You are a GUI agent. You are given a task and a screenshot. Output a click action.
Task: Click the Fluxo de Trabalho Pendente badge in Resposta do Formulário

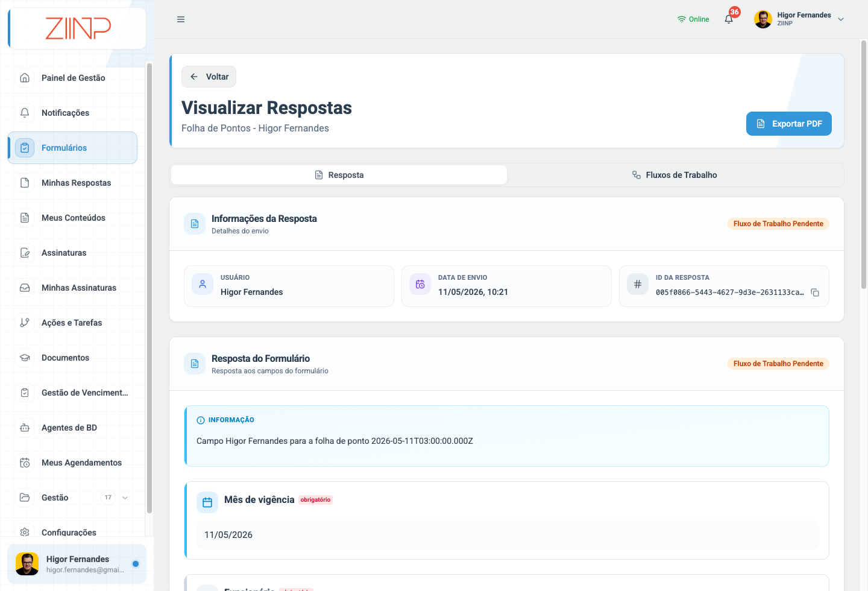[x=778, y=364]
